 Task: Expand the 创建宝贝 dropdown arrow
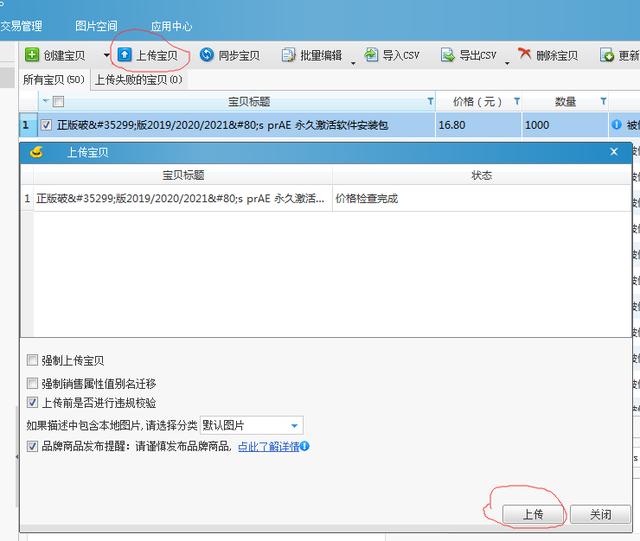point(106,56)
